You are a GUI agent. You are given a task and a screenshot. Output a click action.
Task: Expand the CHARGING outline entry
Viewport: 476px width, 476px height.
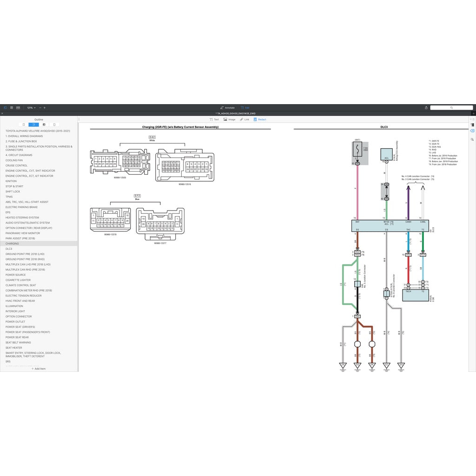[13, 243]
